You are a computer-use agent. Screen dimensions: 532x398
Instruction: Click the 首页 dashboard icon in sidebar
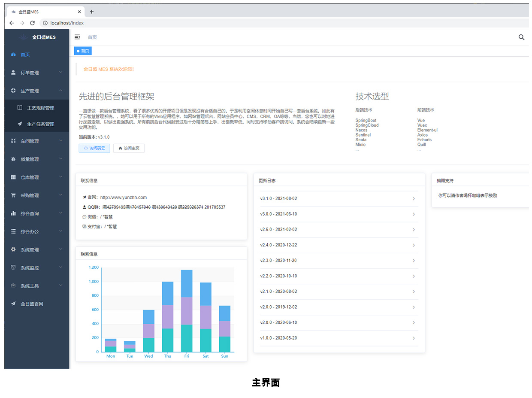(13, 55)
